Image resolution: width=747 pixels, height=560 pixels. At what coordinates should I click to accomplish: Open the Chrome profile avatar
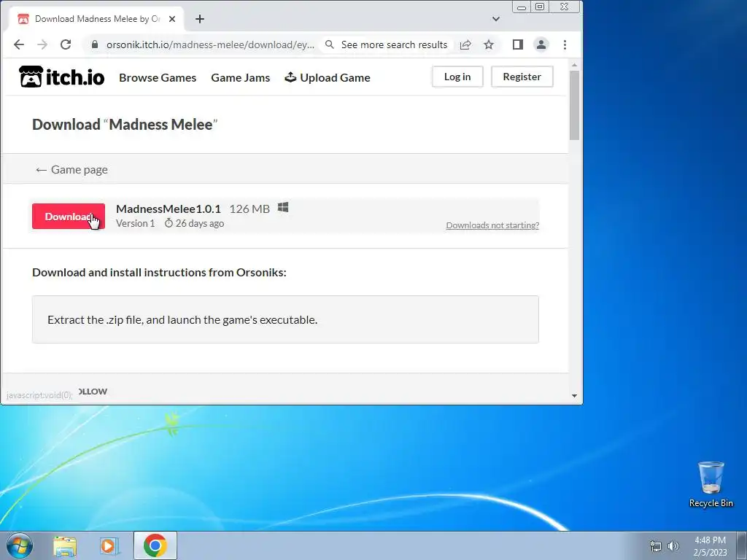pos(541,44)
